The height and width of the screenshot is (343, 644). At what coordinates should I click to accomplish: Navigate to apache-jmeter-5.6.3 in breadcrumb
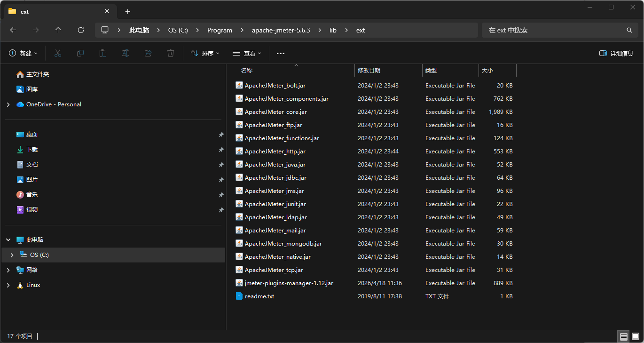pos(281,30)
